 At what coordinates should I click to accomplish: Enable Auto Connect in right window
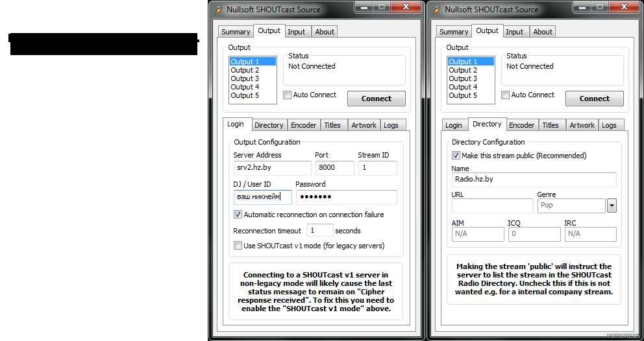(x=506, y=95)
